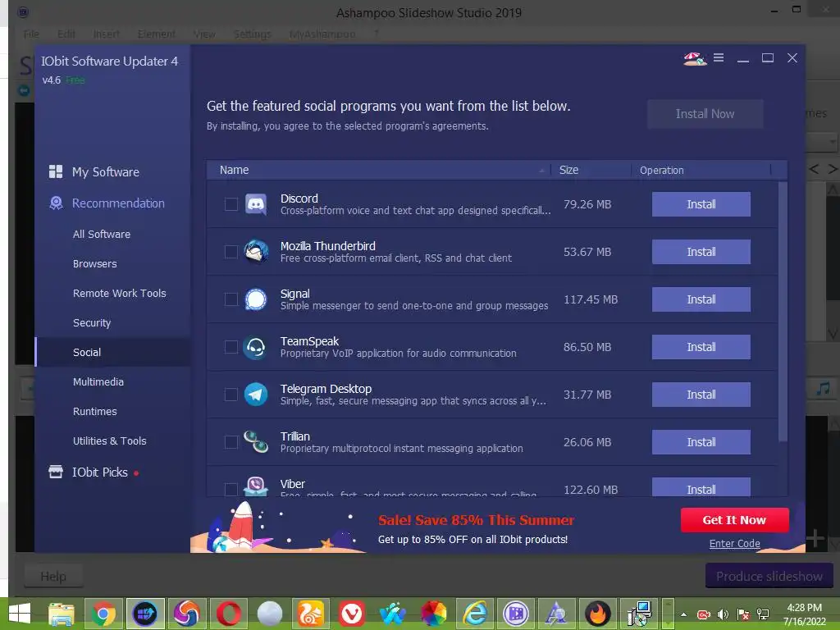Viewport: 840px width, 630px height.
Task: Switch to IObit Software Updater taskbar icon
Action: tap(145, 614)
